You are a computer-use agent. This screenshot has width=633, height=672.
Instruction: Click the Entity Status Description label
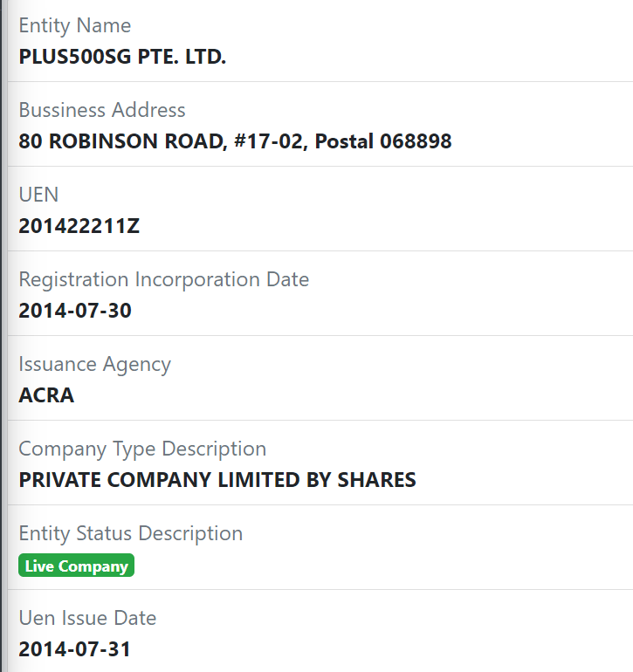coord(130,534)
